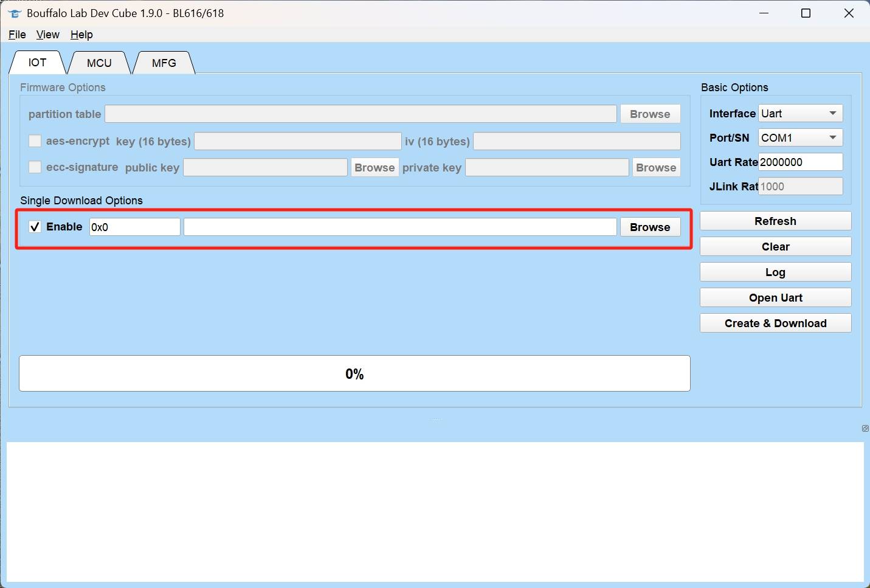Switch to the MCU tab
This screenshot has width=870, height=588.
click(x=99, y=63)
